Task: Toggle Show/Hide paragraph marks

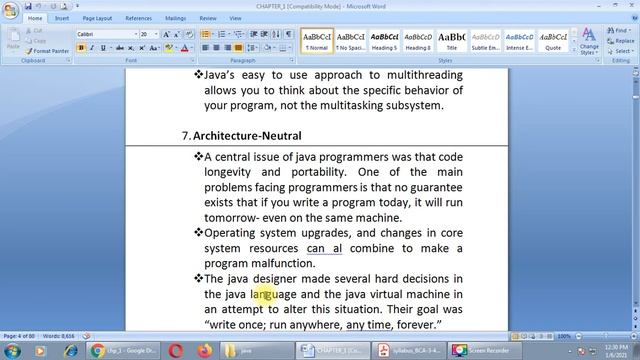Action: click(x=289, y=34)
